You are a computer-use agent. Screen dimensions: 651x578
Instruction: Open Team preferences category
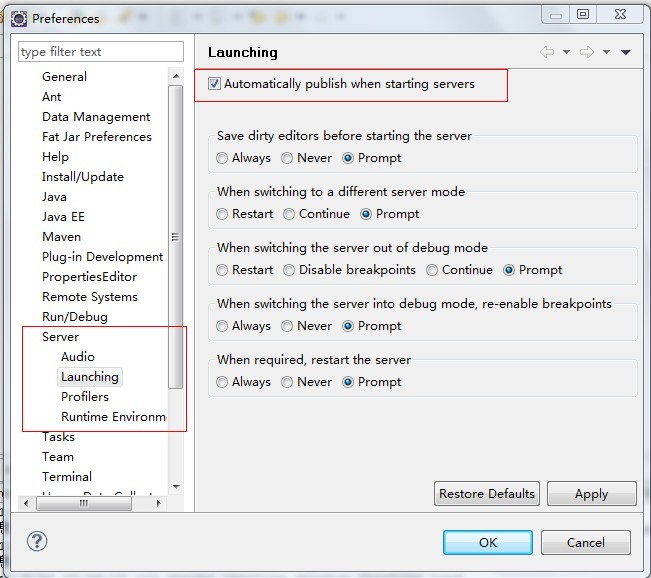[58, 457]
